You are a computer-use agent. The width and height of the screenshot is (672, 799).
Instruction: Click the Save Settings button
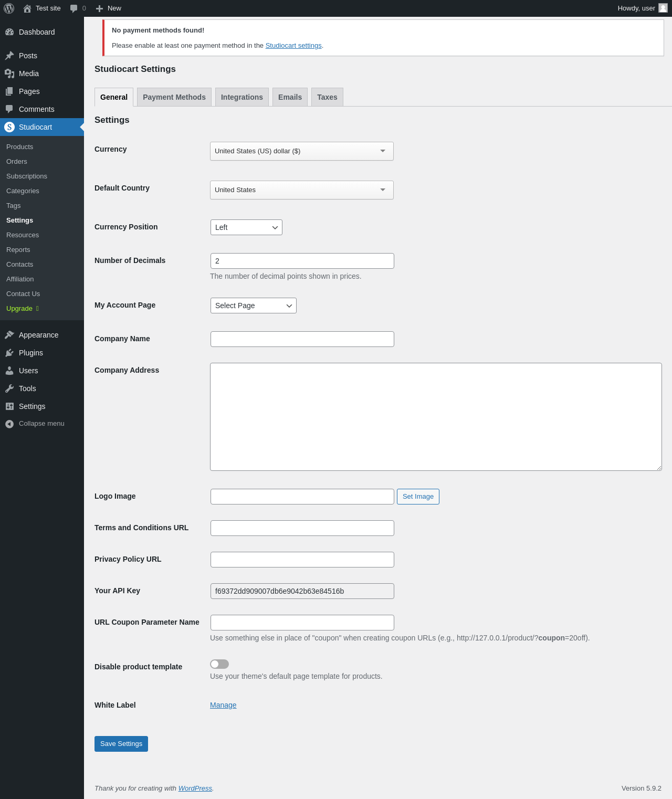coord(121,744)
